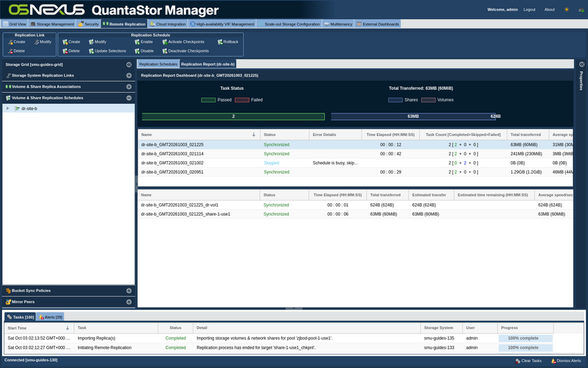
Task: Switch to Replication Schedules tab
Action: point(158,64)
